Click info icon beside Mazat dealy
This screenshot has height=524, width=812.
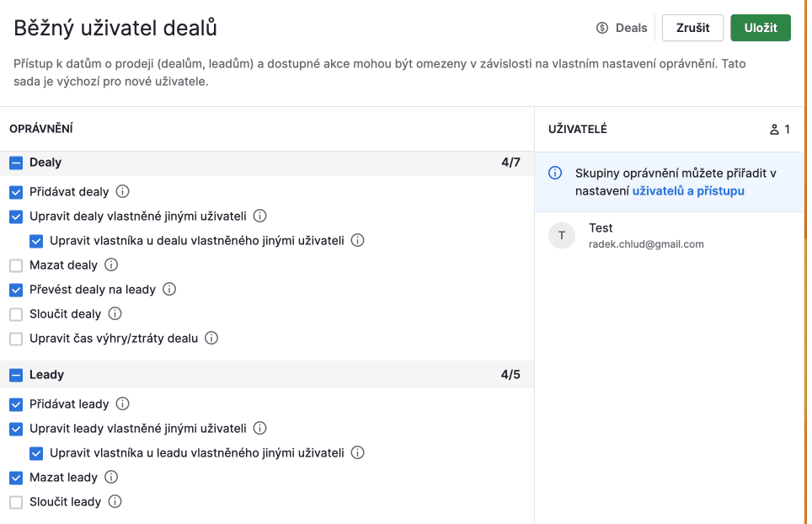110,265
